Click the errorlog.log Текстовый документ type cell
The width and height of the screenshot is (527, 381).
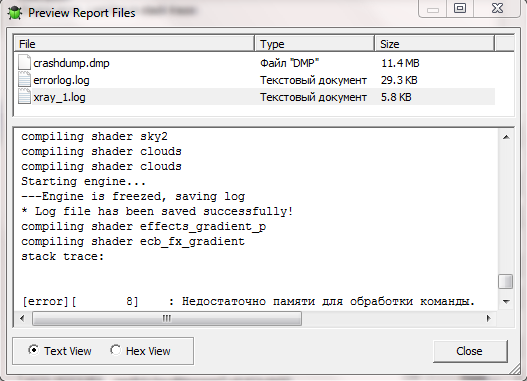313,80
